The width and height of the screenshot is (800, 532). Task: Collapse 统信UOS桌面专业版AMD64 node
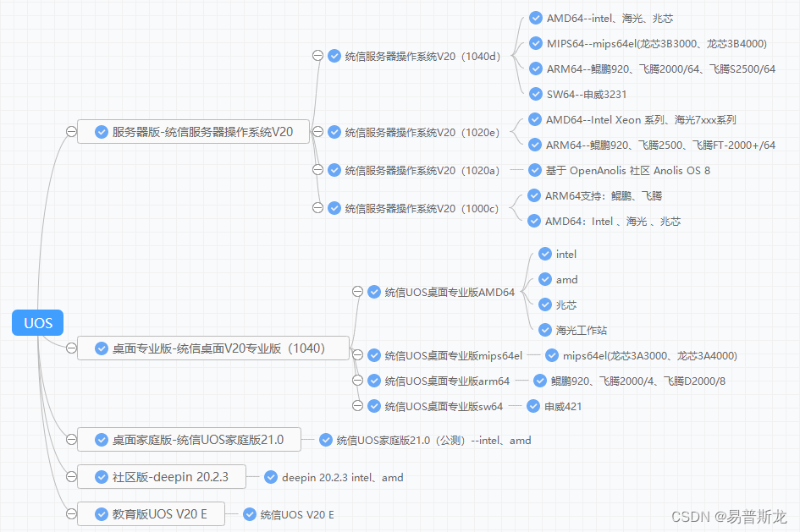(x=357, y=292)
